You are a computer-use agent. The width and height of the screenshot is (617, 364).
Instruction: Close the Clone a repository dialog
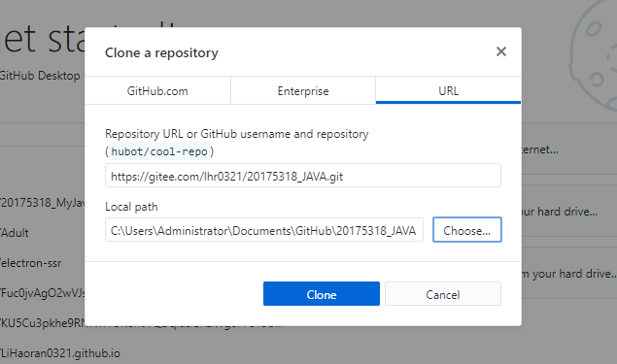click(501, 51)
